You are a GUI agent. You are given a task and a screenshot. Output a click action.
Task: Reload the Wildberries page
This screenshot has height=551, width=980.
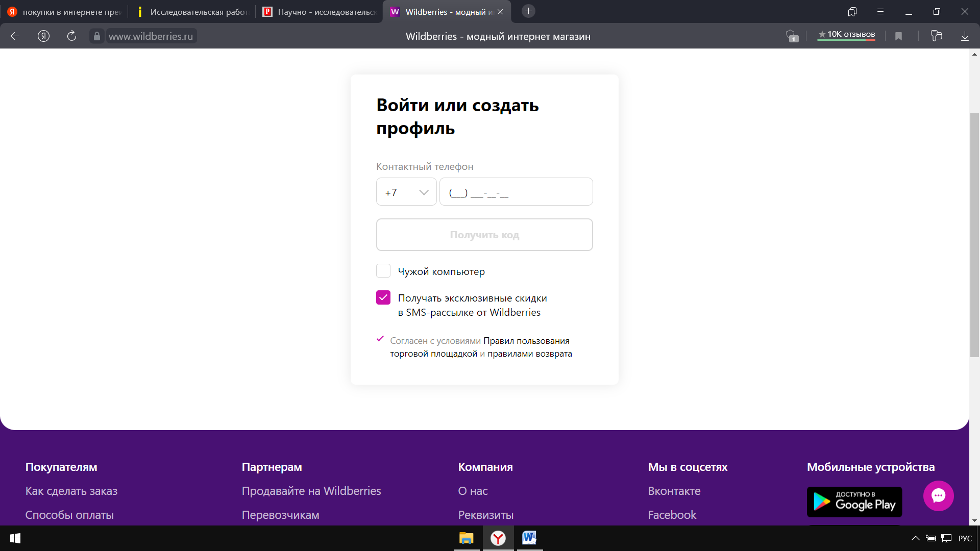coord(71,36)
